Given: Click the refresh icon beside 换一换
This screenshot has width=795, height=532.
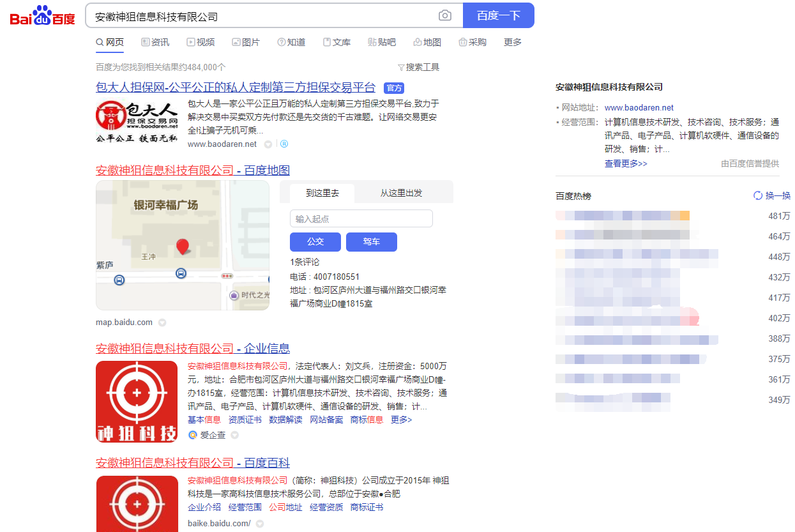Looking at the screenshot, I should coord(758,195).
